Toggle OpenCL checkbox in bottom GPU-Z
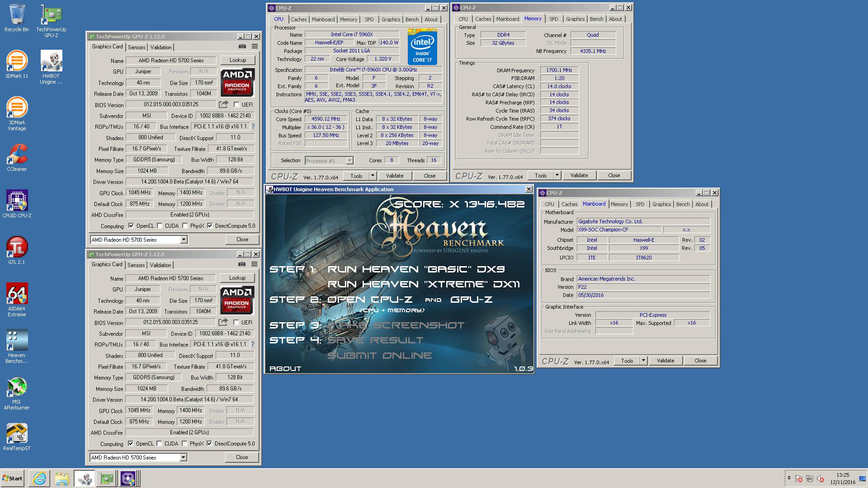868x488 pixels. [131, 444]
